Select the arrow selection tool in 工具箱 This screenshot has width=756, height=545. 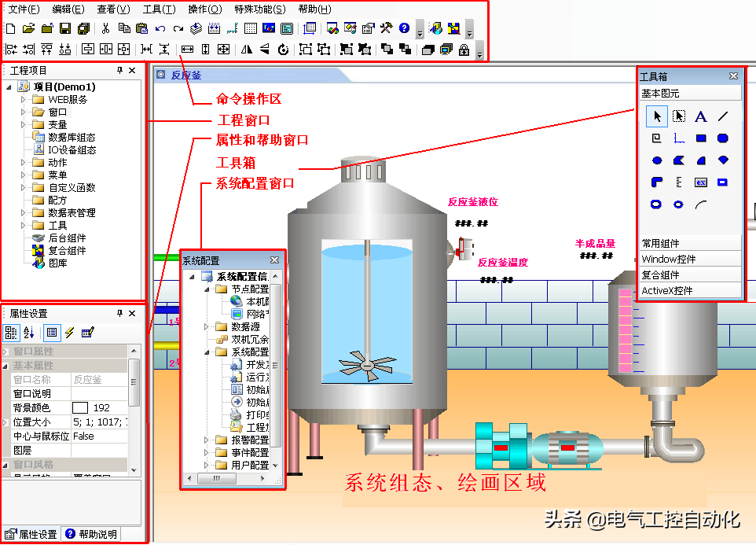[658, 116]
